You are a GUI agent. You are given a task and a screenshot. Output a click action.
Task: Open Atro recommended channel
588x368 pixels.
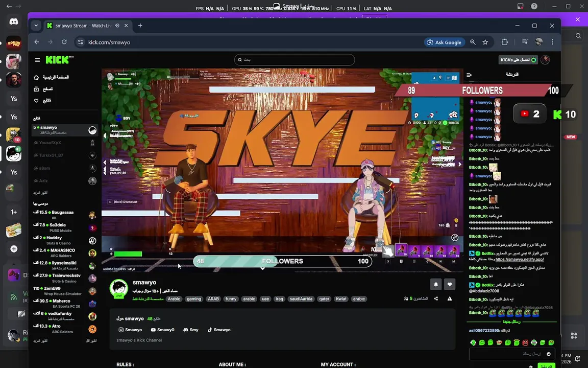[65, 329]
